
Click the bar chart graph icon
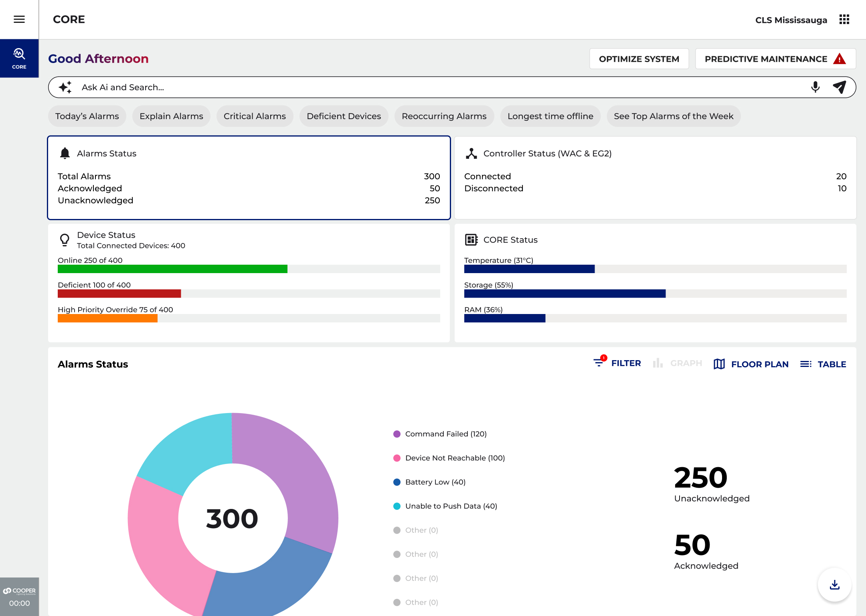(x=658, y=363)
